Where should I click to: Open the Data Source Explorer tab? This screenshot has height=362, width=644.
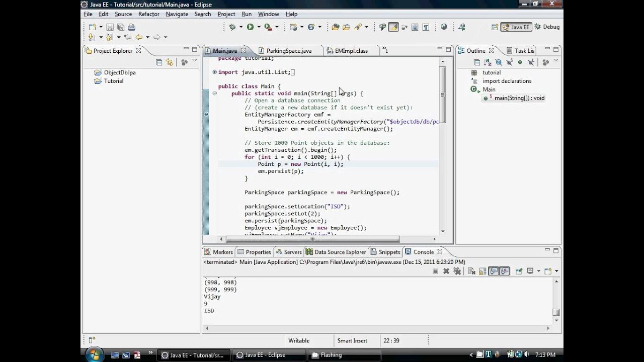pos(336,252)
